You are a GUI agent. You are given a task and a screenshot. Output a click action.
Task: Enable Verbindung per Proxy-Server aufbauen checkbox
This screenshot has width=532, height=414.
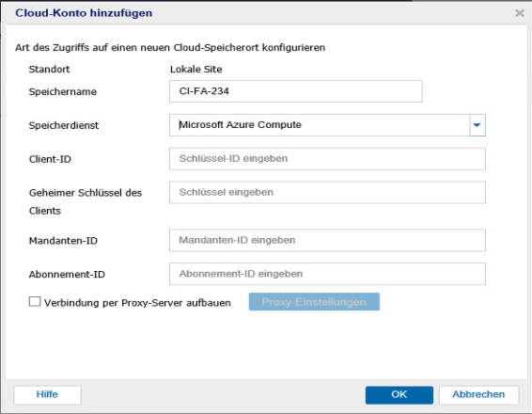point(35,302)
